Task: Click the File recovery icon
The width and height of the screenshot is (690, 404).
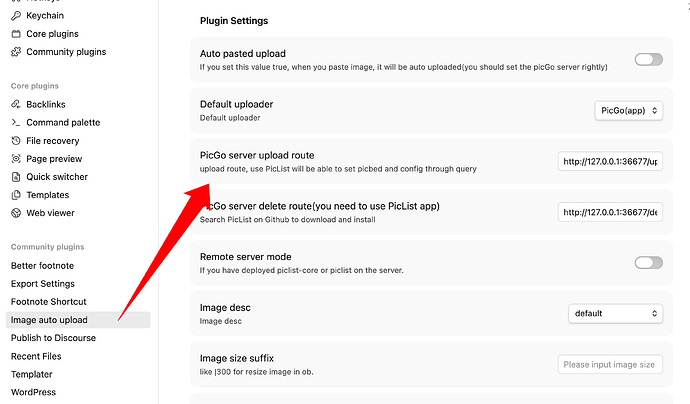Action: 16,141
